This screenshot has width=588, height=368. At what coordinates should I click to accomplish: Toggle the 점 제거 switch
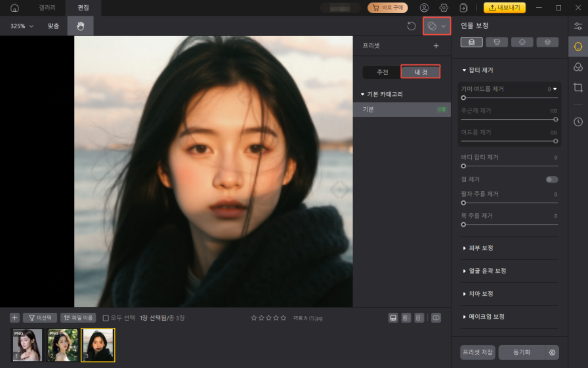pos(552,179)
